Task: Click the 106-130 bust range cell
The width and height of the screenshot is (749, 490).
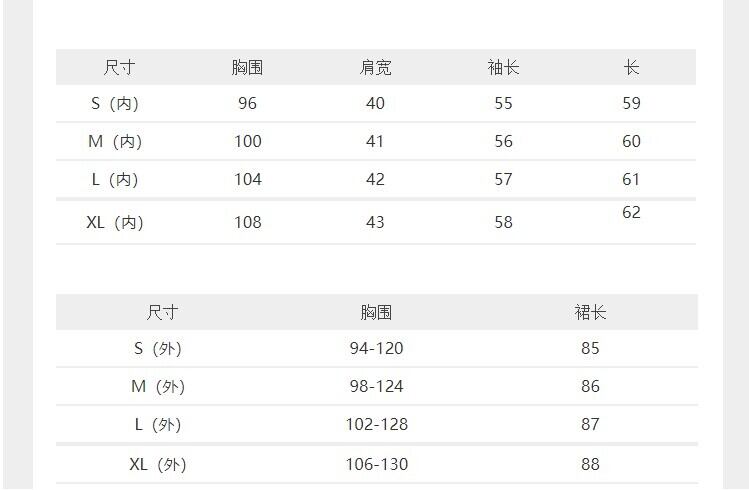Action: pyautogui.click(x=376, y=464)
